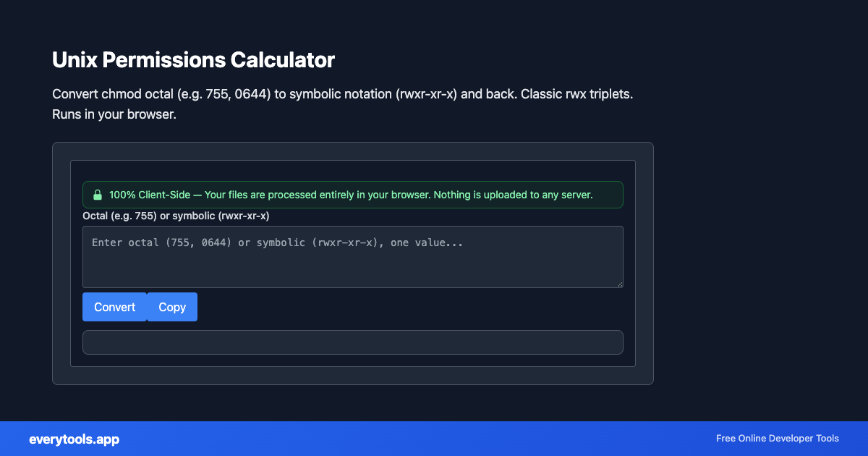The width and height of the screenshot is (868, 456).
Task: Click inside the octal/symbolic input box
Action: [352, 256]
